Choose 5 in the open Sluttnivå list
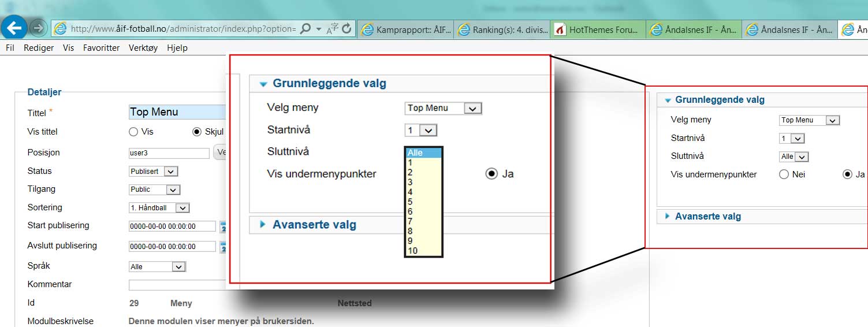868x327 pixels. pos(424,202)
